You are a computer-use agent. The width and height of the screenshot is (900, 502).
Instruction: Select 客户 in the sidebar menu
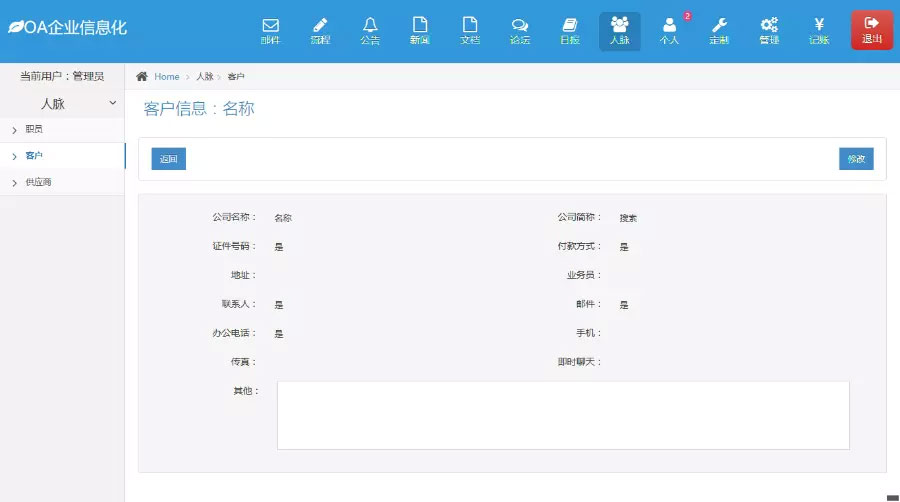pos(34,156)
